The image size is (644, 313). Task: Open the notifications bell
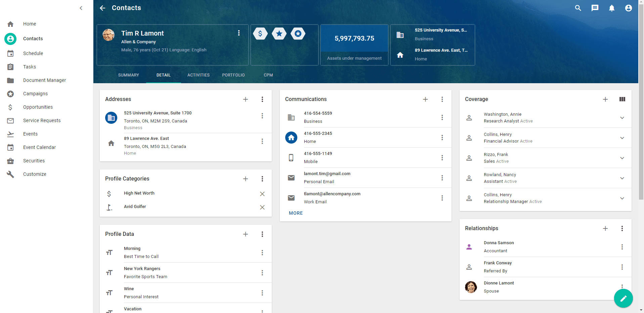(612, 8)
